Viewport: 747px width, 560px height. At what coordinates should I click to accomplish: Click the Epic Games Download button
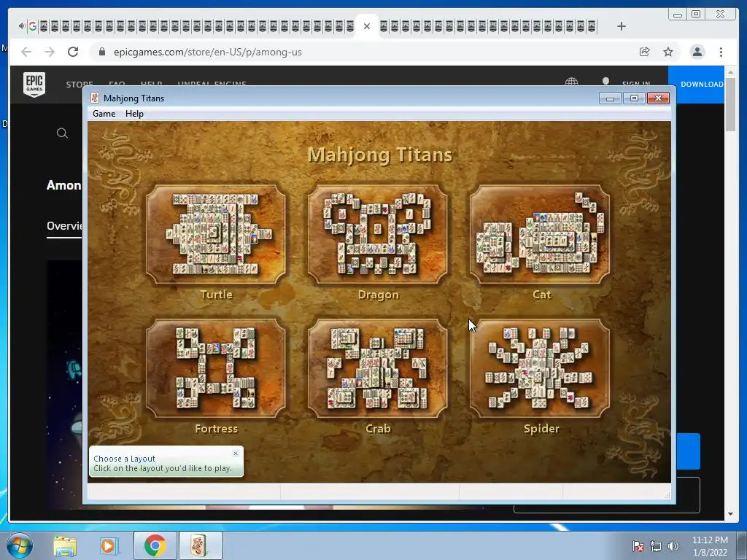(697, 85)
